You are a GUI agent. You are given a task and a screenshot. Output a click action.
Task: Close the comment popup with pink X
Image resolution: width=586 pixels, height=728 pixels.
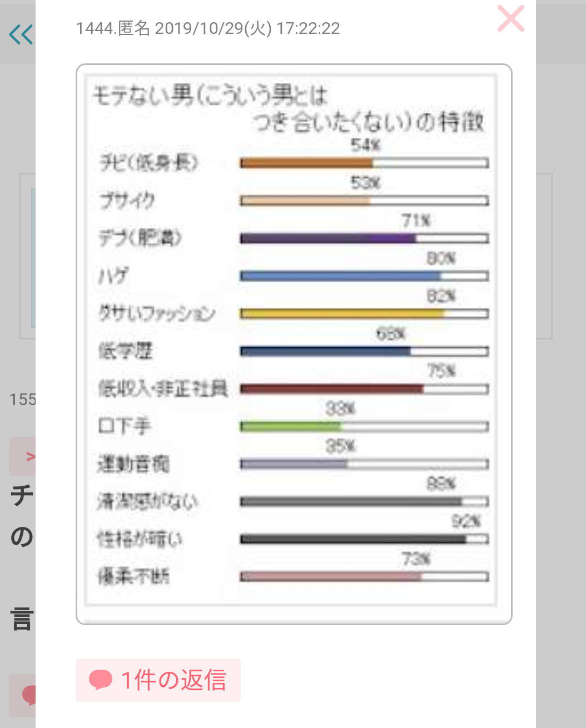[511, 18]
